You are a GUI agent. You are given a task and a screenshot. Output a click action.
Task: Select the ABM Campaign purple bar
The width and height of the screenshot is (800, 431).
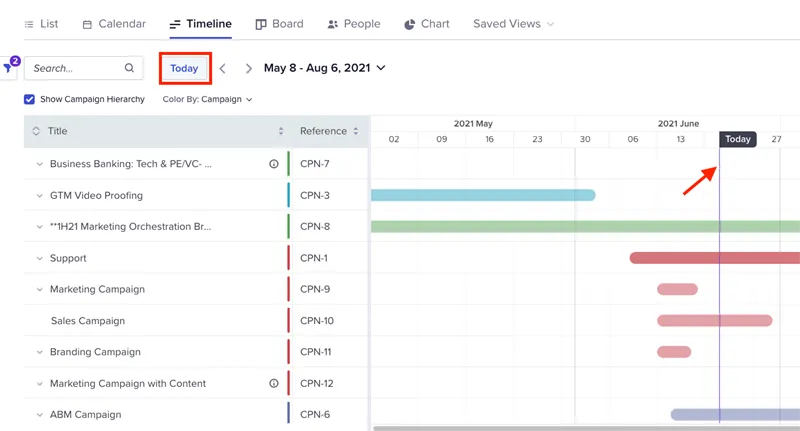pos(735,415)
